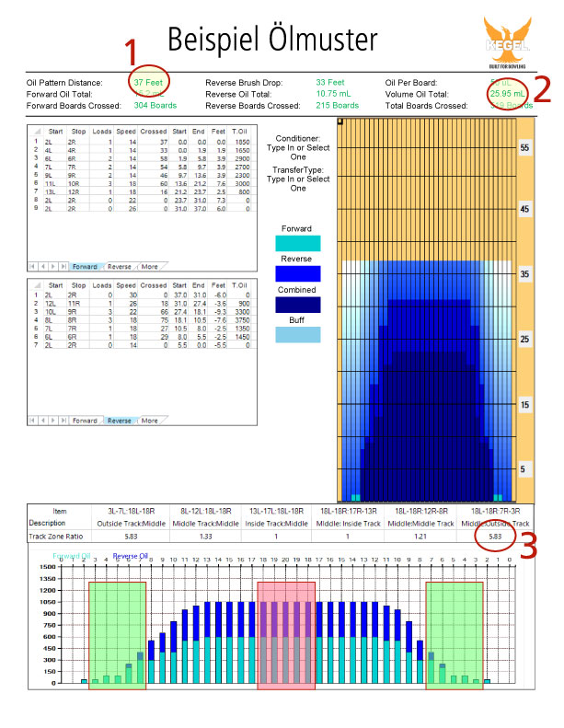This screenshot has width=564, height=728.
Task: Click the Kegel eagle logo
Action: [507, 42]
